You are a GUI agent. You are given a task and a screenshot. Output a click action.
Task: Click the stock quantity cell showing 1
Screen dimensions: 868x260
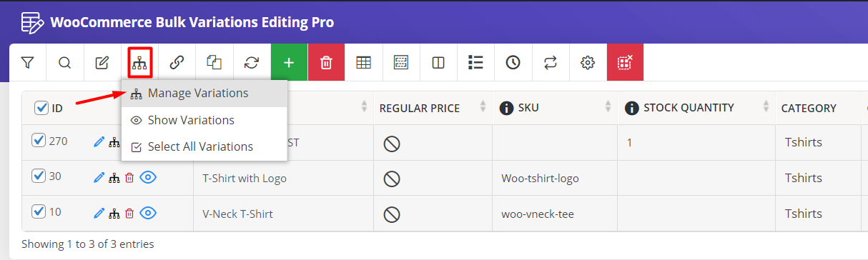click(x=696, y=142)
